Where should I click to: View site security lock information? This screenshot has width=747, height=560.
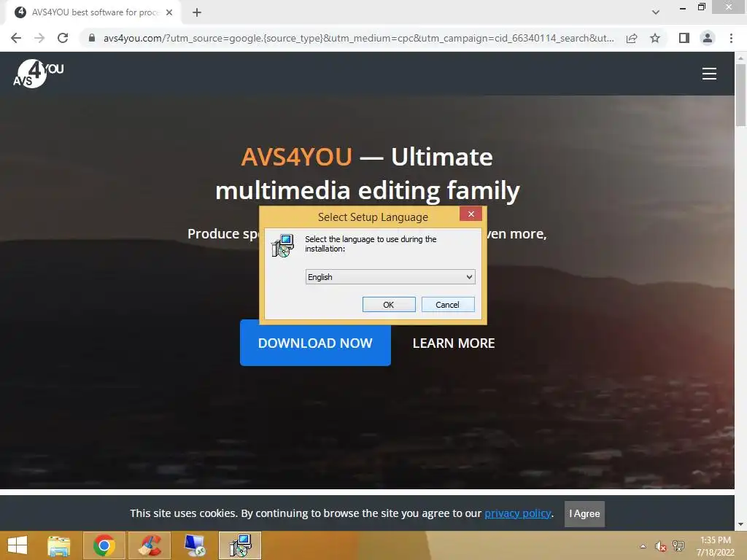coord(92,38)
